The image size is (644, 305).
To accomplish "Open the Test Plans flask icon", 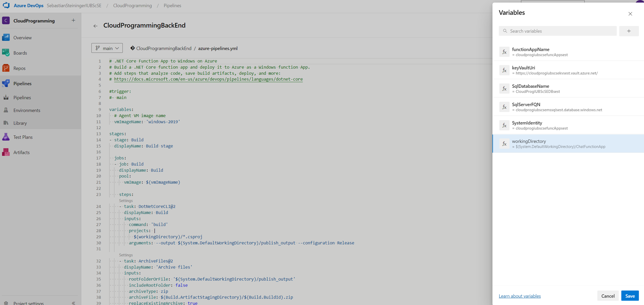I will pyautogui.click(x=6, y=137).
